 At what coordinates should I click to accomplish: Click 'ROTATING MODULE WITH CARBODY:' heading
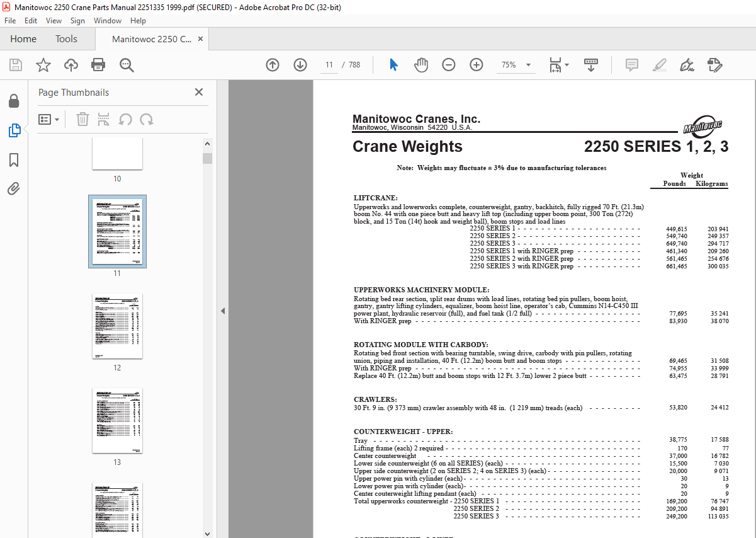tap(421, 345)
